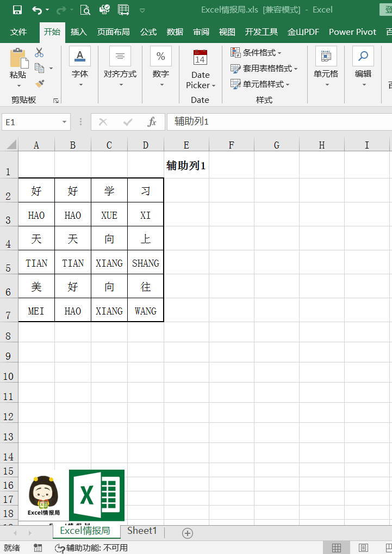
Task: Click the Save icon in quick access toolbar
Action: coord(17,10)
